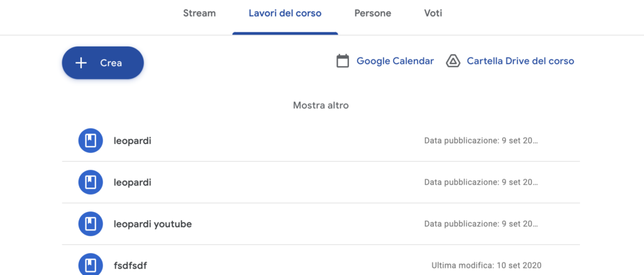Select the Lavori del corso tab

[285, 13]
